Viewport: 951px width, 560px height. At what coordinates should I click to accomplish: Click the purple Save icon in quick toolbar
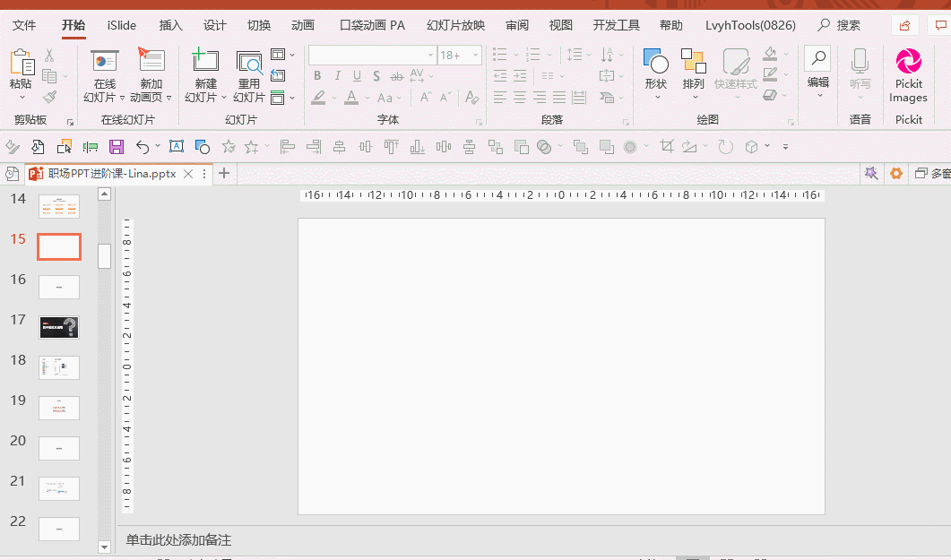117,147
